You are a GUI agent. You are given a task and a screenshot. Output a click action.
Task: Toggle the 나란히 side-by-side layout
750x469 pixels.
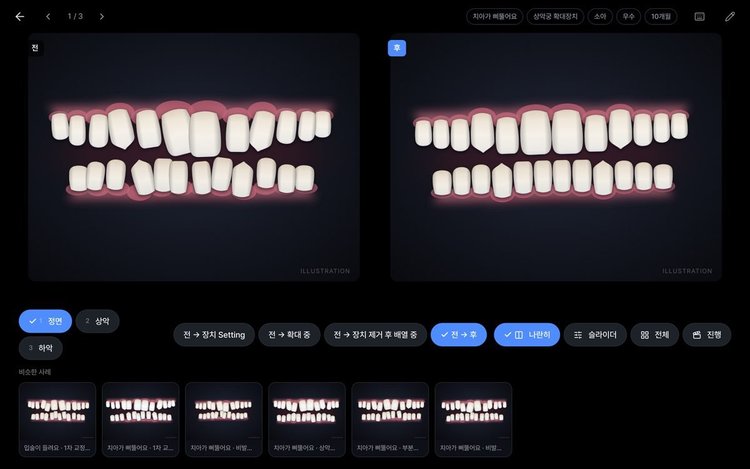pyautogui.click(x=527, y=335)
